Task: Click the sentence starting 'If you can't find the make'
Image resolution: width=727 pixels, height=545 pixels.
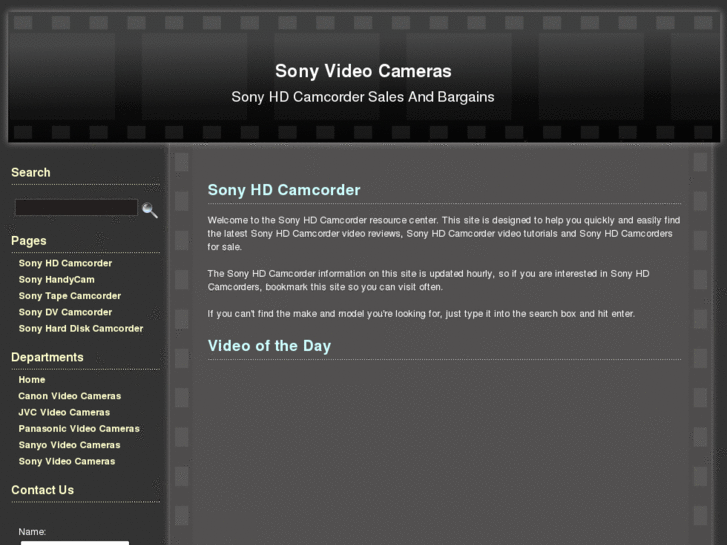Action: [421, 314]
